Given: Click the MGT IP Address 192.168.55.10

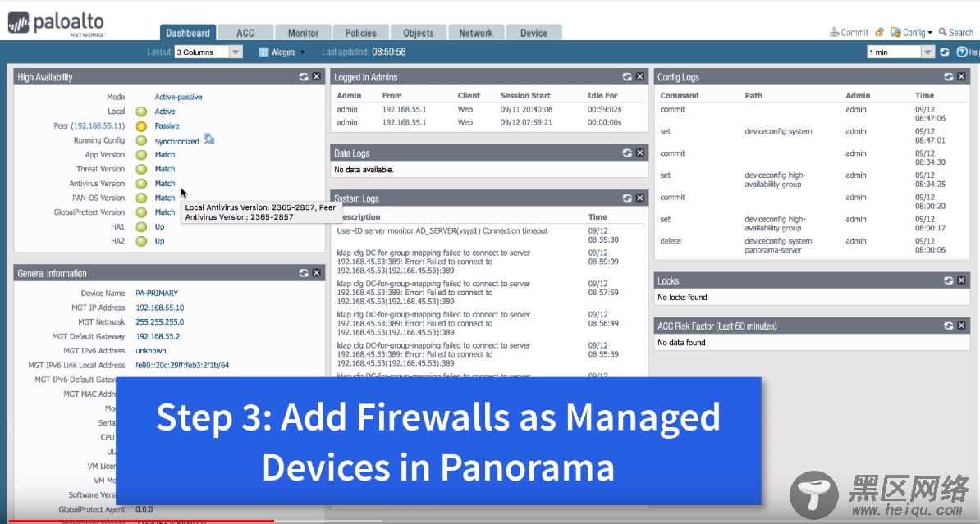Looking at the screenshot, I should click(159, 308).
